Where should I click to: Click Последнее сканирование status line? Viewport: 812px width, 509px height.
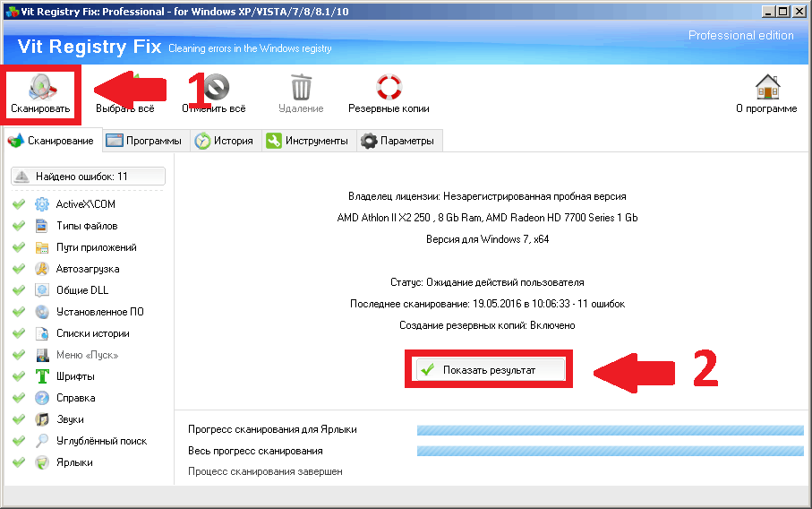pyautogui.click(x=487, y=304)
